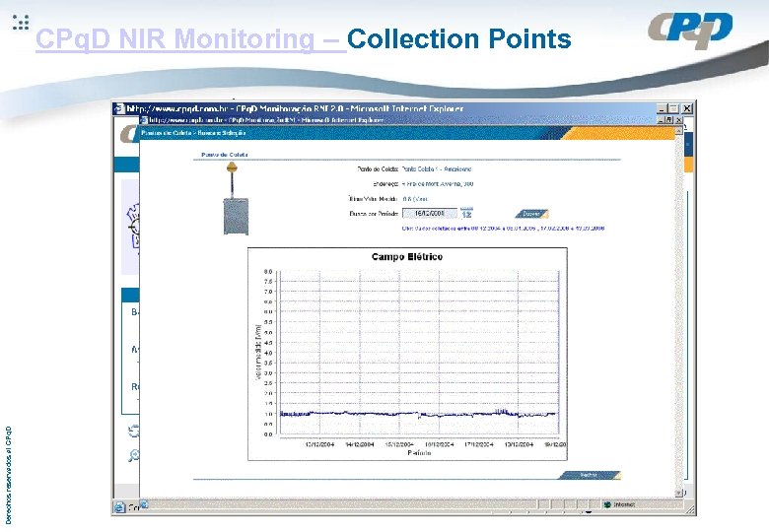Click the page icon at the status bar's left end
This screenshot has width=769, height=532.
coord(119,507)
